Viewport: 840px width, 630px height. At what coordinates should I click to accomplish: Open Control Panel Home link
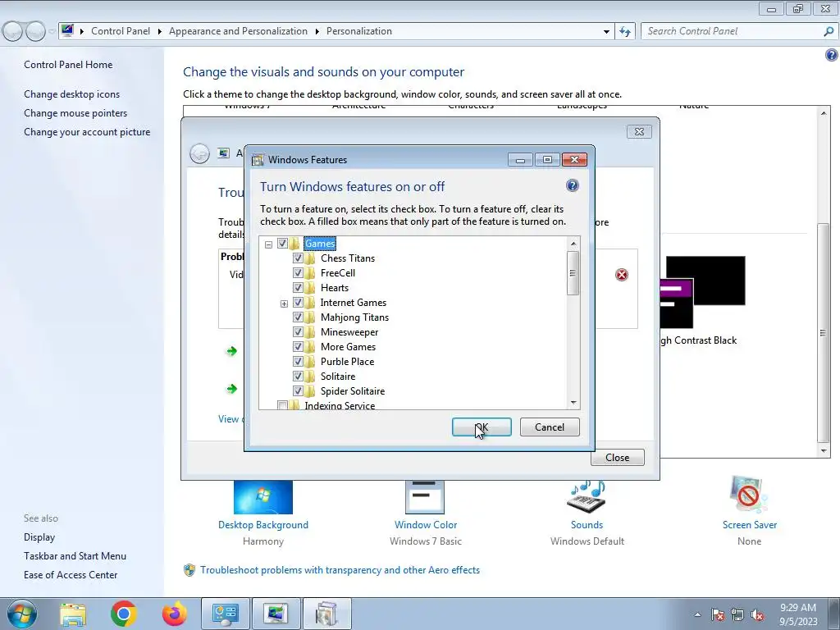(x=68, y=65)
